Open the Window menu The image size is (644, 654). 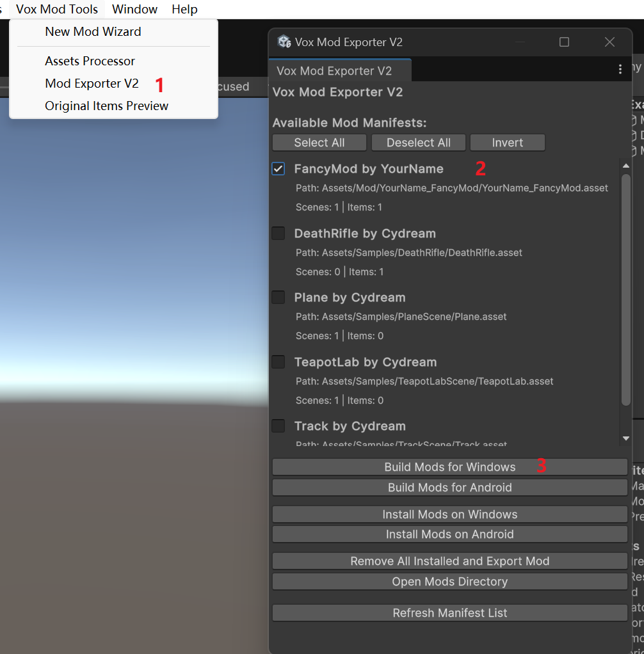(x=134, y=9)
